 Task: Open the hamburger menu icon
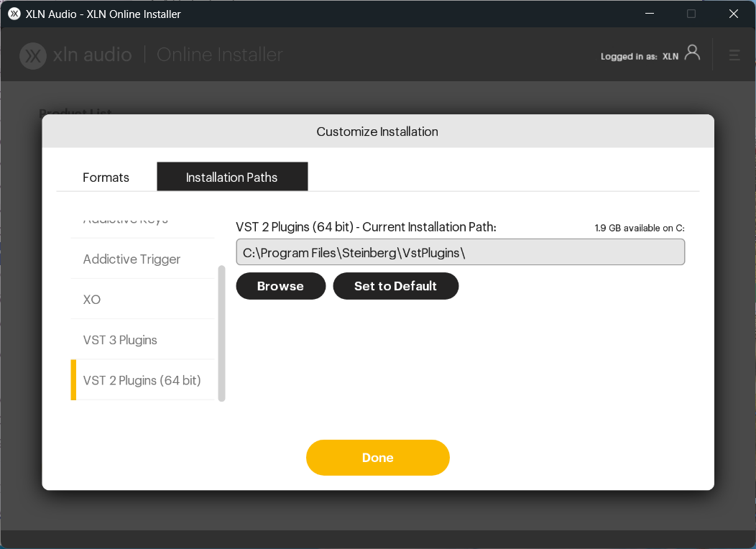(734, 55)
